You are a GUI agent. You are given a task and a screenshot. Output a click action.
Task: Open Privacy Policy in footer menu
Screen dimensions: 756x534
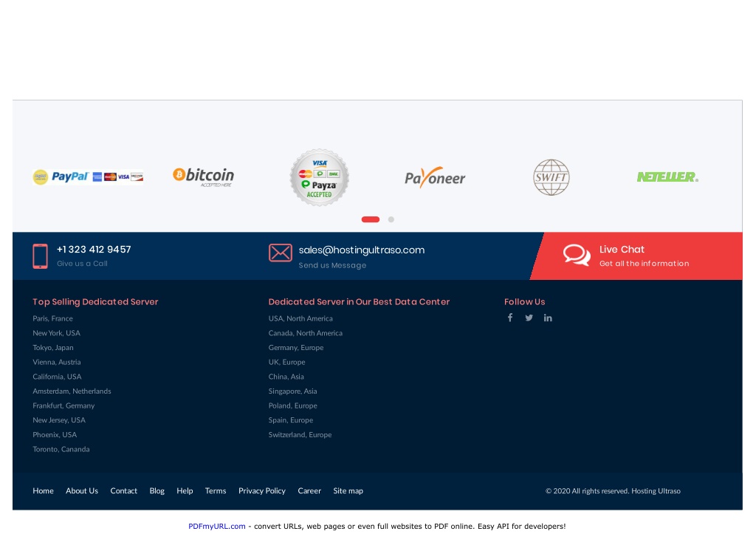click(262, 490)
